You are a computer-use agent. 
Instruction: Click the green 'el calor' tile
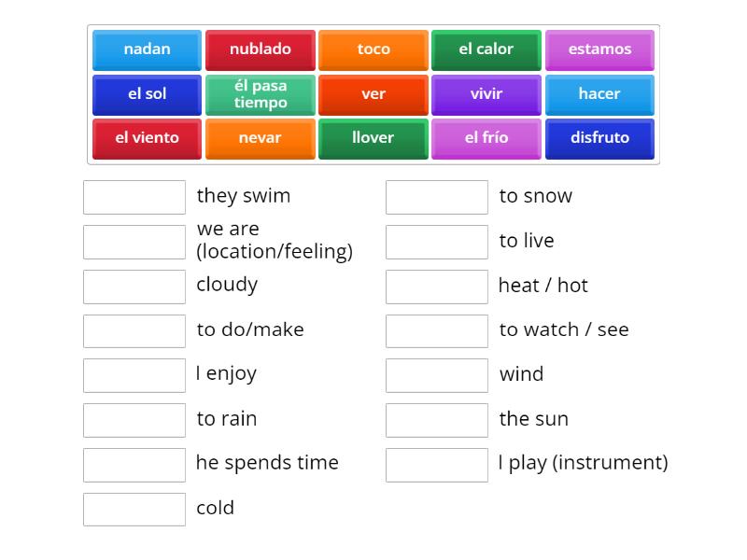click(x=486, y=49)
